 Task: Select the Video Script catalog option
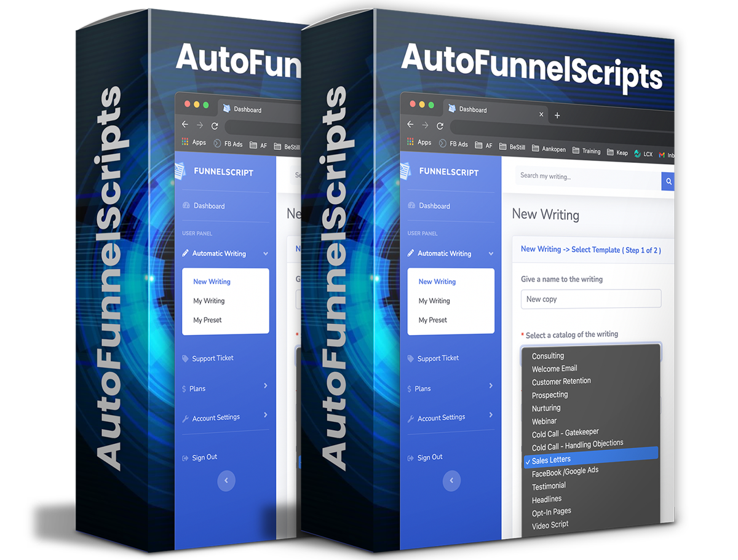coord(550,524)
